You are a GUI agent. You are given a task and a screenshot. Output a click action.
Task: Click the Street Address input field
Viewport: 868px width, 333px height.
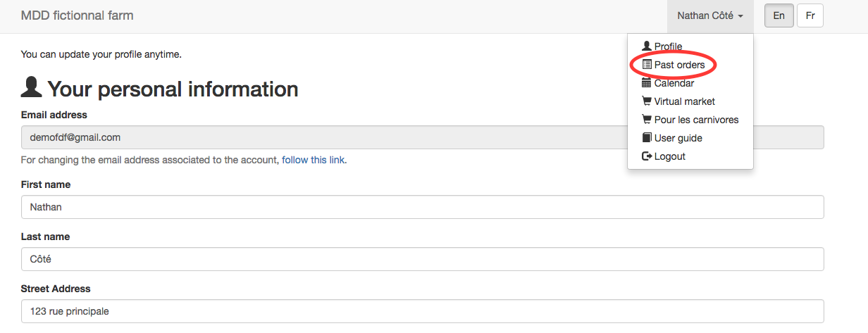(x=423, y=311)
